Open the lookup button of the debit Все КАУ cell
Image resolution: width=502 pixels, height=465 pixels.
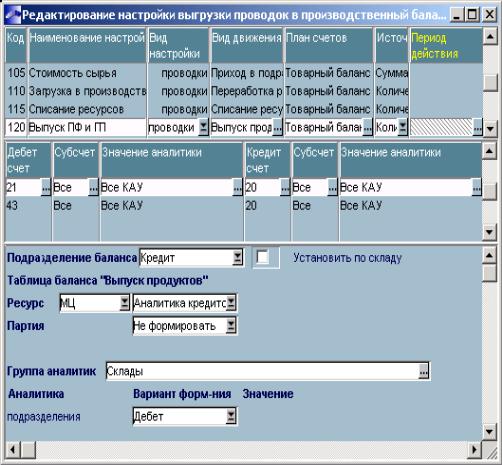[237, 188]
